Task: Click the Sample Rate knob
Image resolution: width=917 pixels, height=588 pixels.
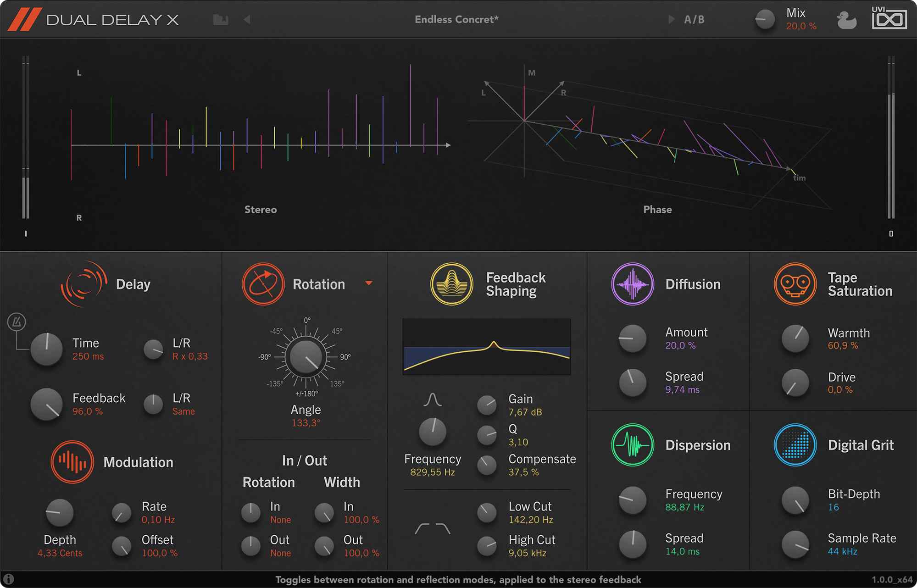Action: pos(795,544)
